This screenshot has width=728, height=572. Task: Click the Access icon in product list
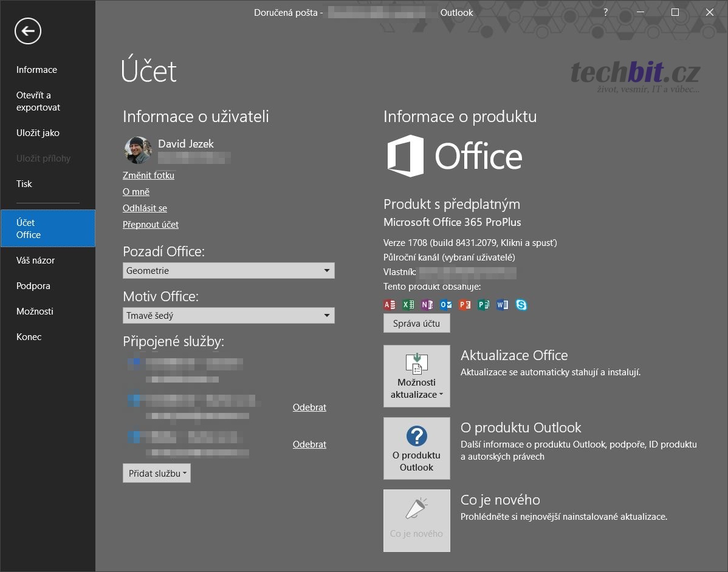[390, 305]
